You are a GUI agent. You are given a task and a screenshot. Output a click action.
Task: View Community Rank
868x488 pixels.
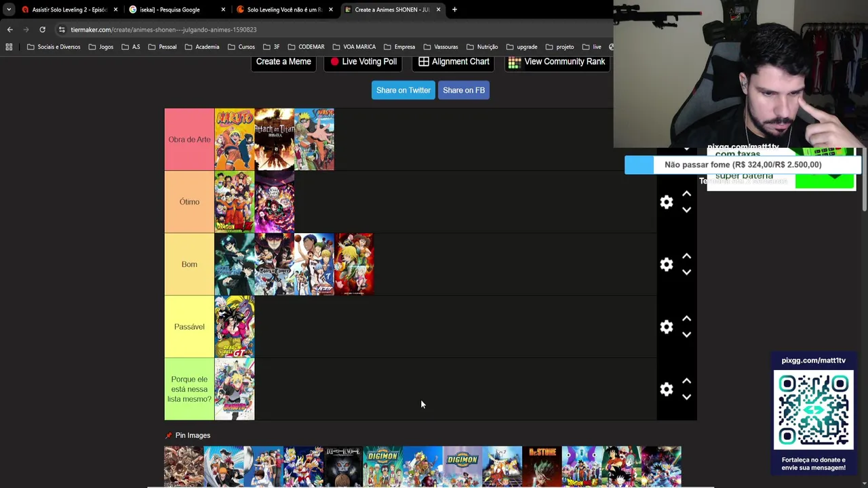[557, 62]
